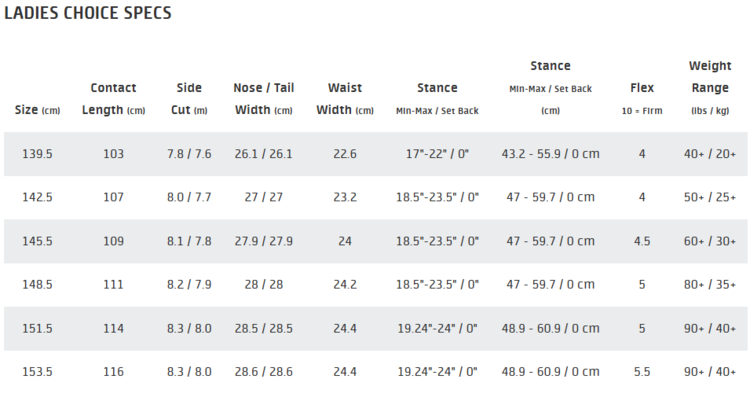Select the 151.5 size cell
Image resolution: width=750 pixels, height=401 pixels.
pos(38,328)
